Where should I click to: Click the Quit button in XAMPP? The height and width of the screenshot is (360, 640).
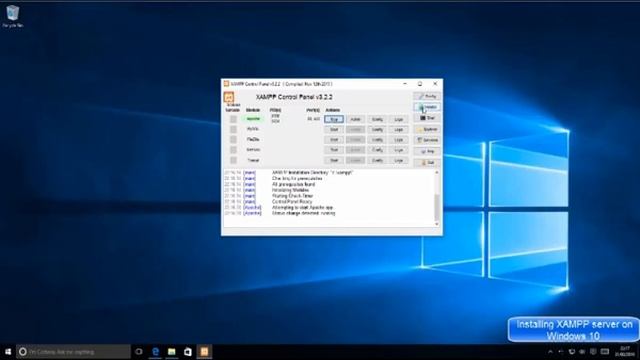tap(427, 162)
